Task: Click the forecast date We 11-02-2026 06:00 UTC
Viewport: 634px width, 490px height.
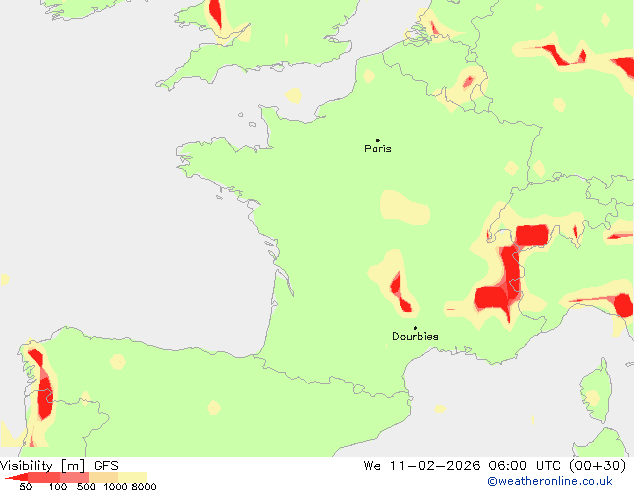Action: pyautogui.click(x=464, y=466)
